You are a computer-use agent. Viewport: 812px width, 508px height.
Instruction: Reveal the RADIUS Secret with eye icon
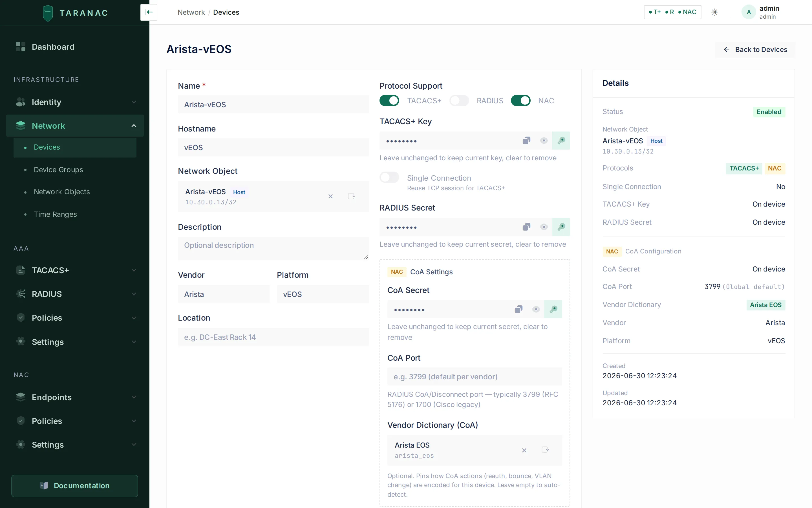tap(544, 227)
